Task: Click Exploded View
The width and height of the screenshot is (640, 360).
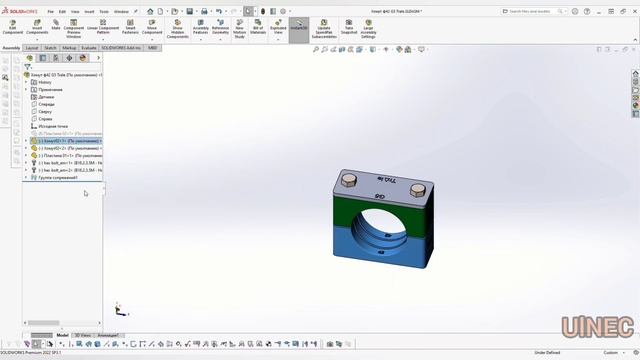Action: (278, 27)
